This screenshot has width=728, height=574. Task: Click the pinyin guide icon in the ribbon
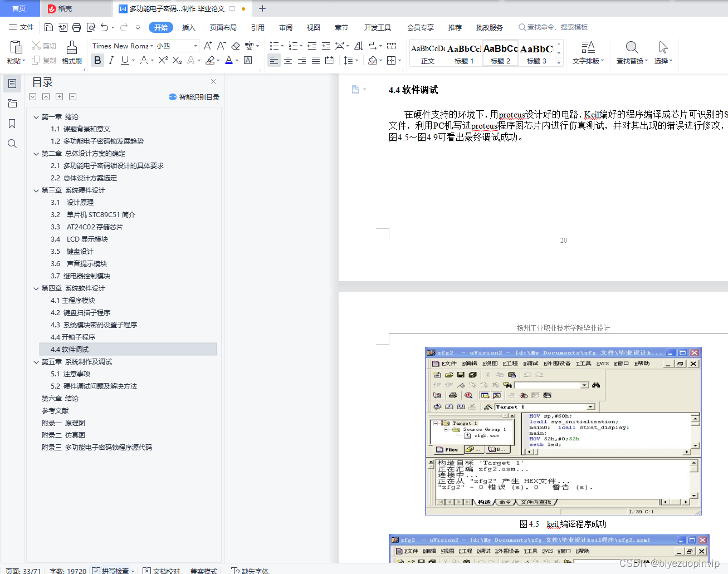(x=250, y=46)
